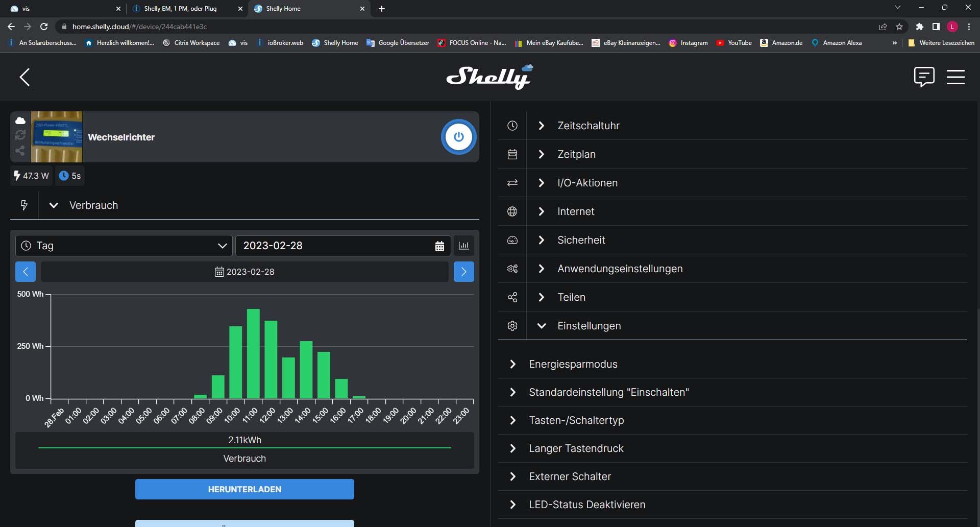Click the browser address bar URL
This screenshot has height=527, width=980.
tap(139, 27)
